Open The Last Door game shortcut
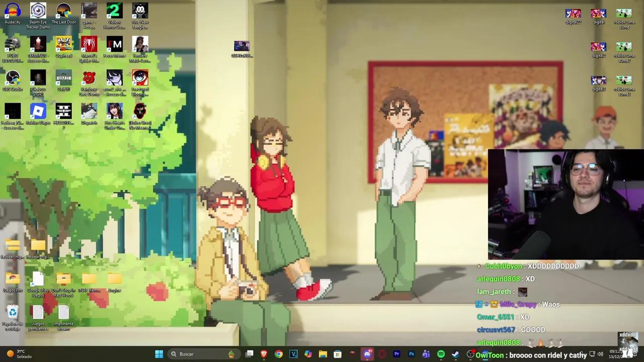The height and width of the screenshot is (362, 644). (64, 14)
